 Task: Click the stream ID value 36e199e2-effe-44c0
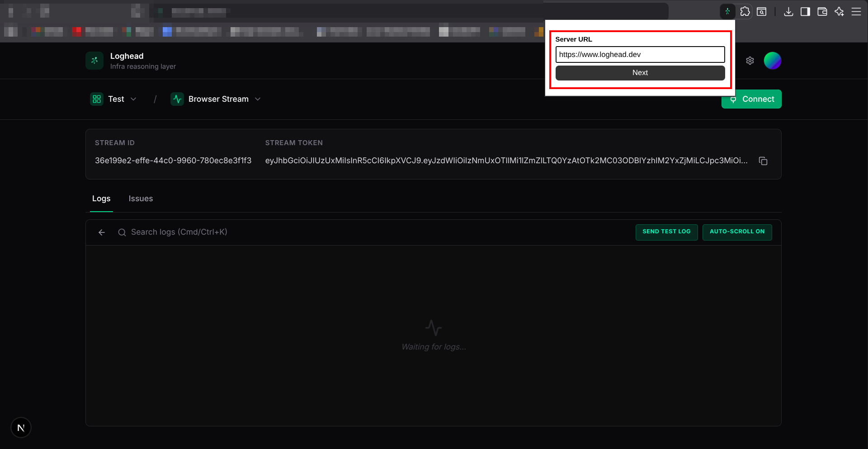pos(173,161)
